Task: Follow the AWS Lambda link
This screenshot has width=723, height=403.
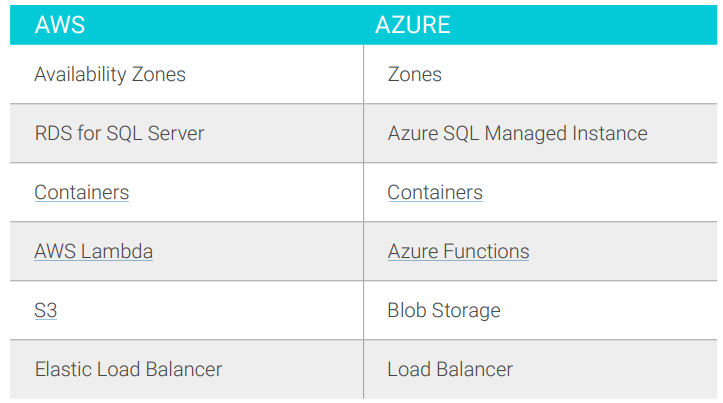Action: pyautogui.click(x=94, y=251)
